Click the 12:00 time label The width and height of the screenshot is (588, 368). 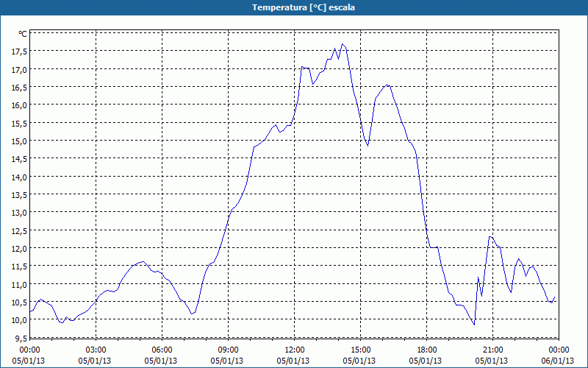(x=295, y=350)
